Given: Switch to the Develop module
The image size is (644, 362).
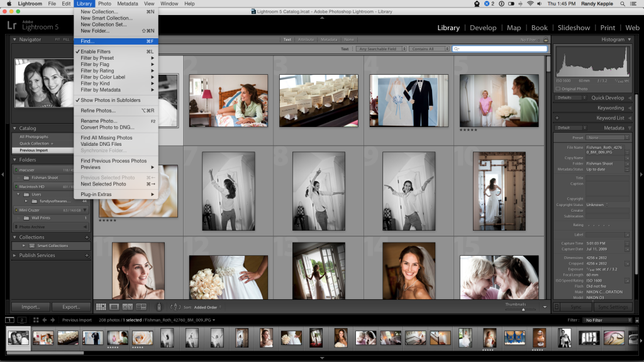Looking at the screenshot, I should click(x=483, y=28).
